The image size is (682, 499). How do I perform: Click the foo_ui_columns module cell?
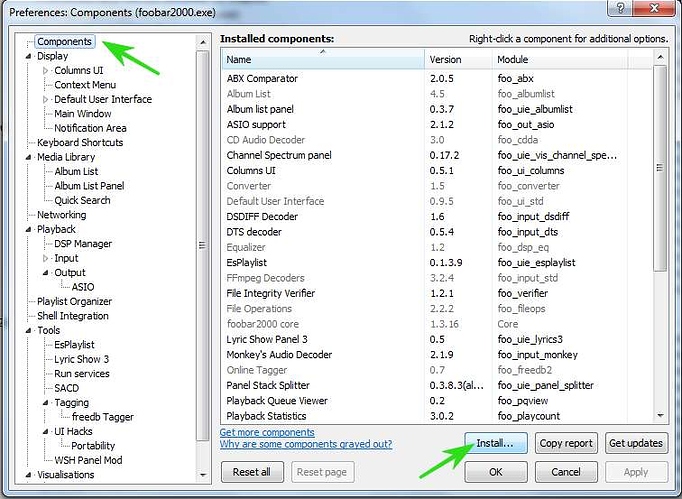click(531, 171)
